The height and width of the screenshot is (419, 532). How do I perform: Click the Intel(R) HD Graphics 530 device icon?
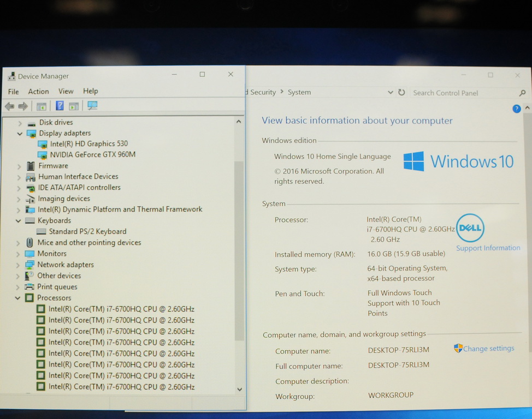click(x=43, y=145)
